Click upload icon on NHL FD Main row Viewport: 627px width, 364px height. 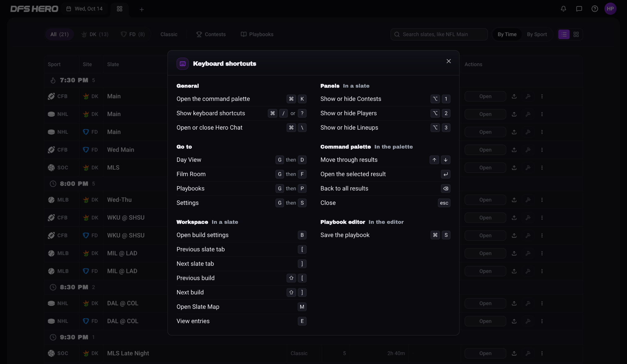click(x=514, y=132)
